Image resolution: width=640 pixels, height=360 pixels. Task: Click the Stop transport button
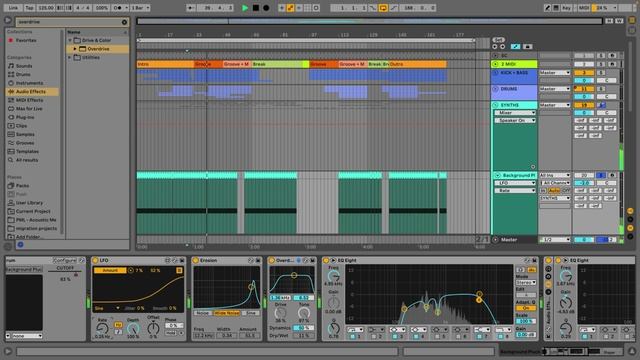pos(256,8)
